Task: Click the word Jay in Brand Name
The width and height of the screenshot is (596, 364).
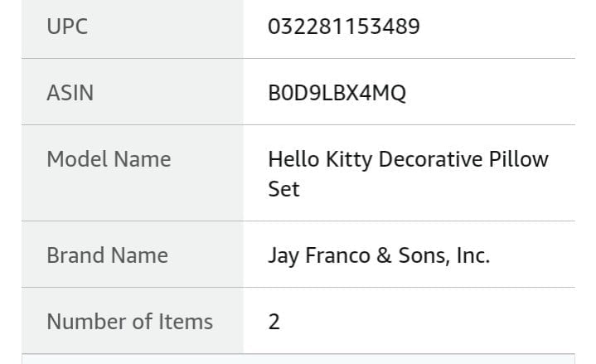Action: 283,256
